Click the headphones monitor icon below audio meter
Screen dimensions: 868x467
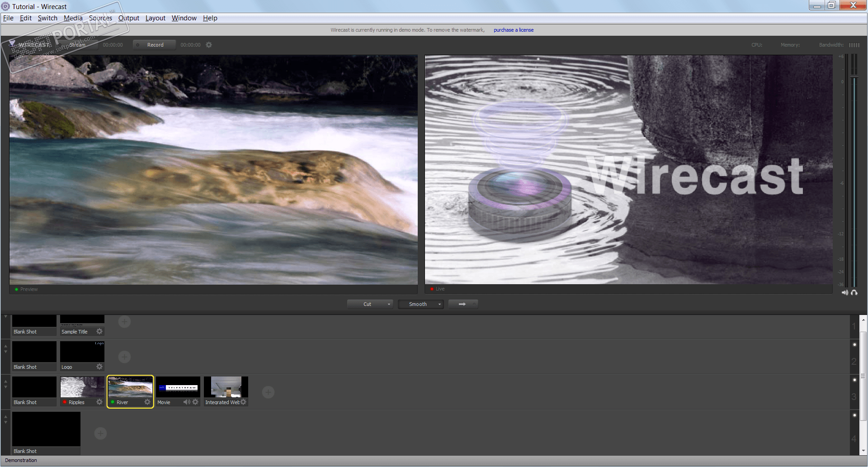854,293
